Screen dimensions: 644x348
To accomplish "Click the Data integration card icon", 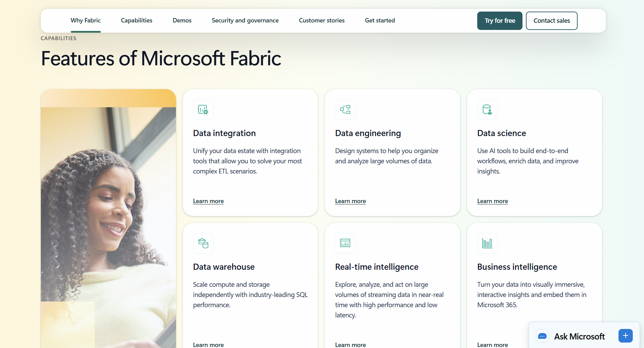I will 203,110.
